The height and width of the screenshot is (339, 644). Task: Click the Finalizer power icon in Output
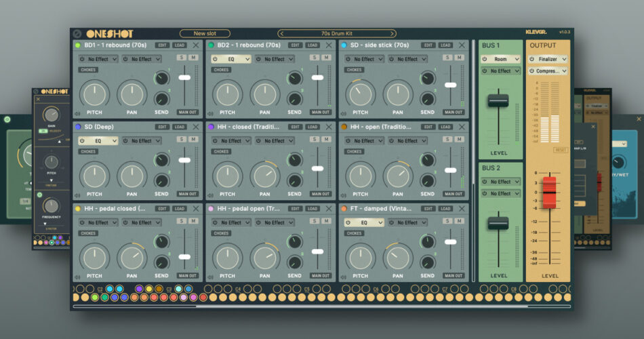tap(533, 59)
